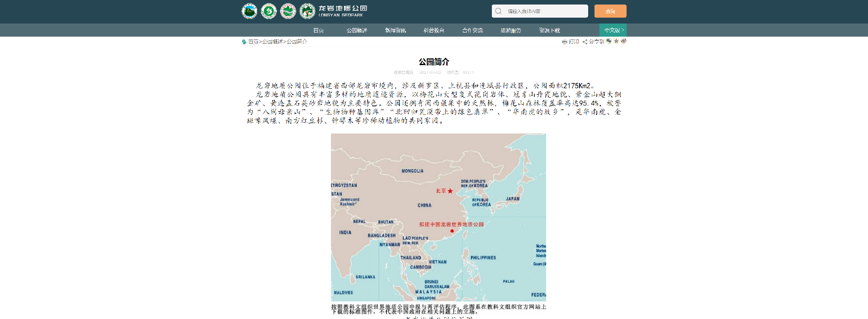Go to 旅游服务 in the nav bar

coord(511,30)
